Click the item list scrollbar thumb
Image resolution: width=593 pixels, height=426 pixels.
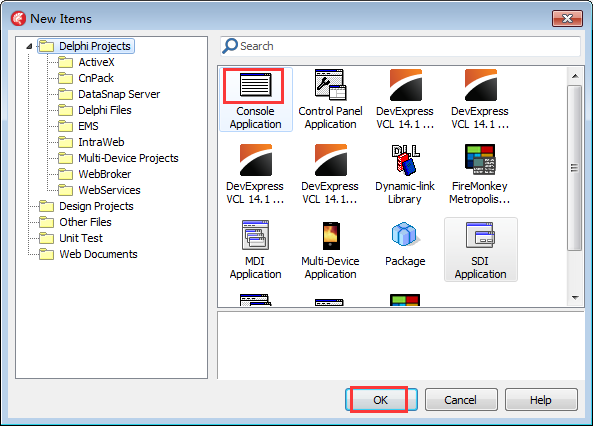click(575, 168)
